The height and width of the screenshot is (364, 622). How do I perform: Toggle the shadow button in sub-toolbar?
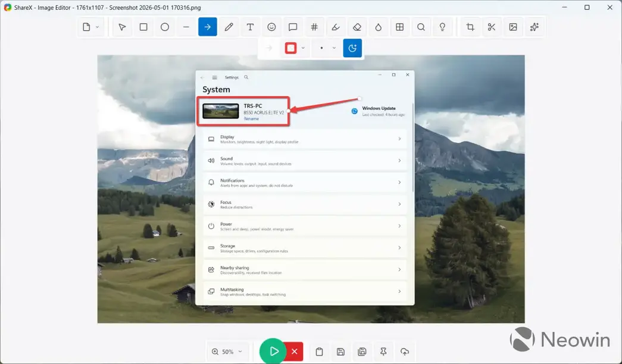pos(352,48)
